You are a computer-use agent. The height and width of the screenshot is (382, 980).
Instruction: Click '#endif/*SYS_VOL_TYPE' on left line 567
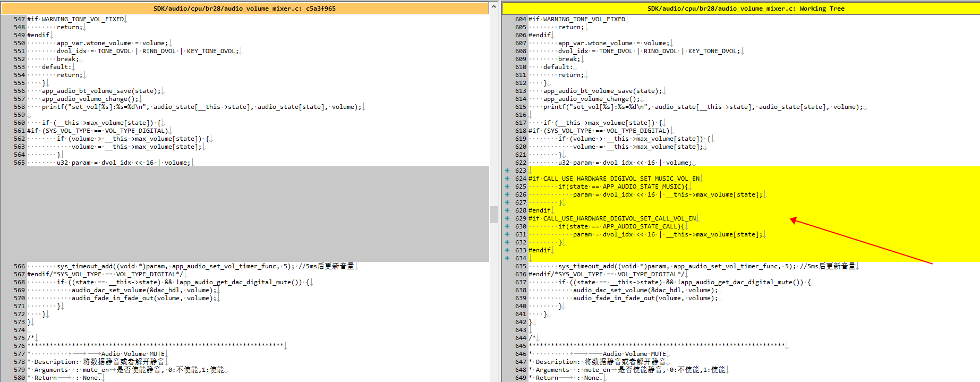[x=105, y=274]
